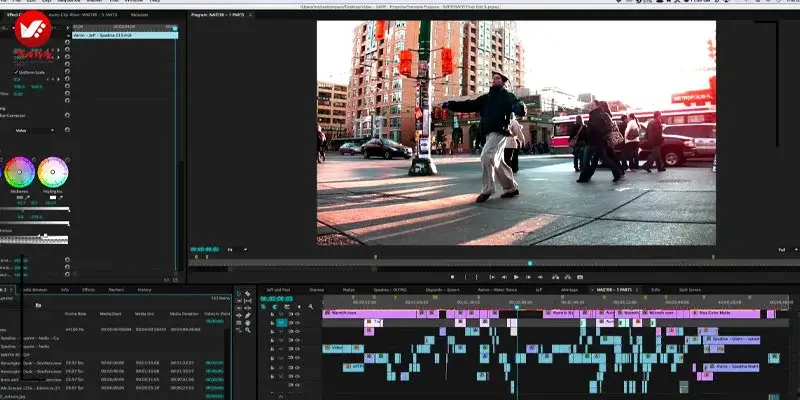Switch to the Effects tab
This screenshot has width=800, height=400.
88,290
